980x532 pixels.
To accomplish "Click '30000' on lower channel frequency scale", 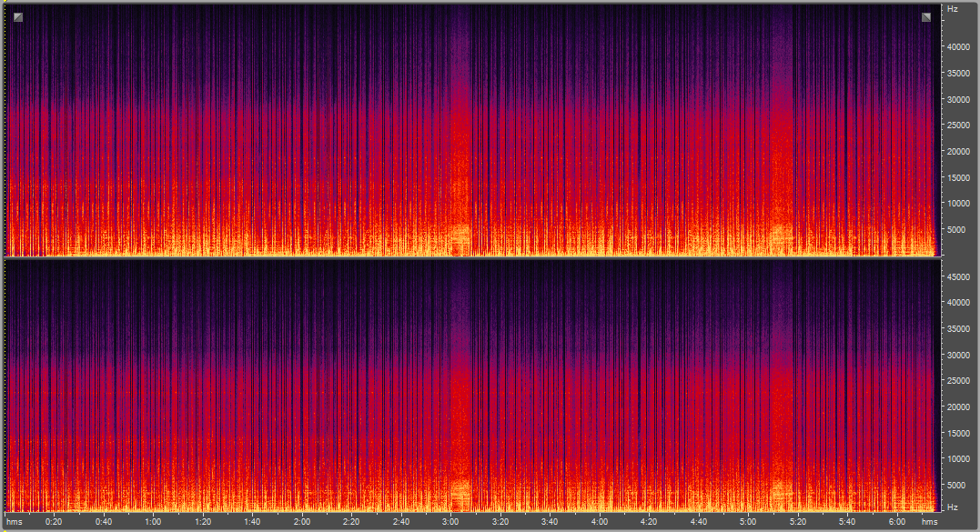I will click(x=958, y=355).
